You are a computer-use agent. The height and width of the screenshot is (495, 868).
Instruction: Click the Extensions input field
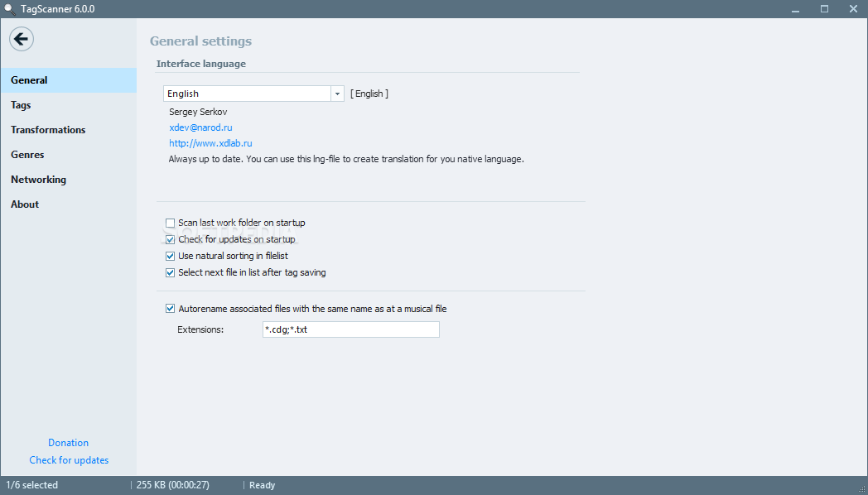pyautogui.click(x=351, y=329)
